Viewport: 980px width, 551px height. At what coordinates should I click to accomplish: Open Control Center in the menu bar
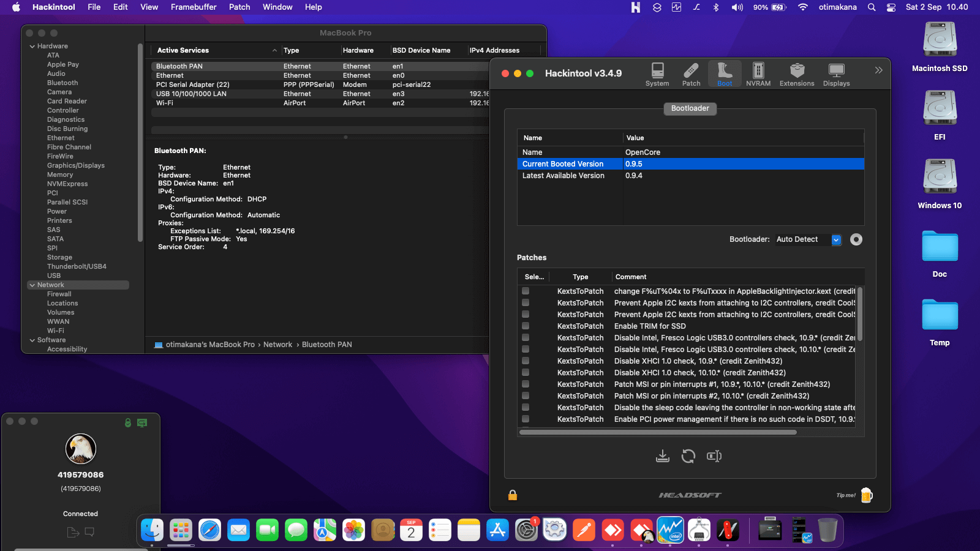[x=891, y=7]
